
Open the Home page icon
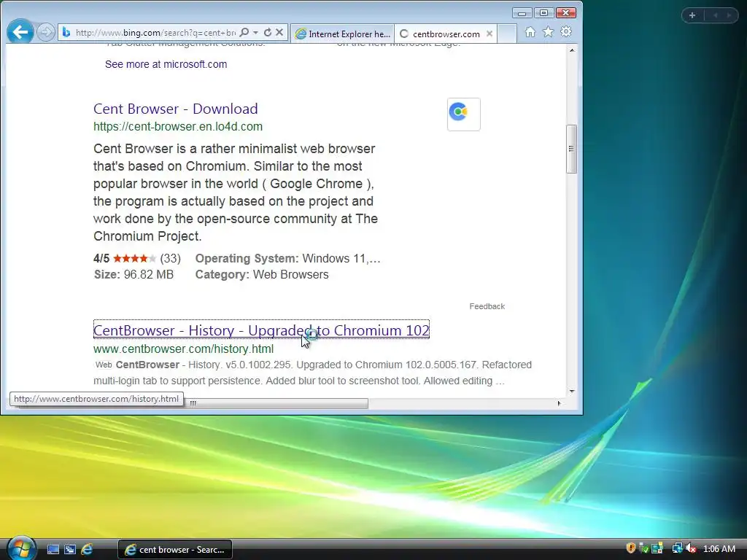tap(530, 32)
